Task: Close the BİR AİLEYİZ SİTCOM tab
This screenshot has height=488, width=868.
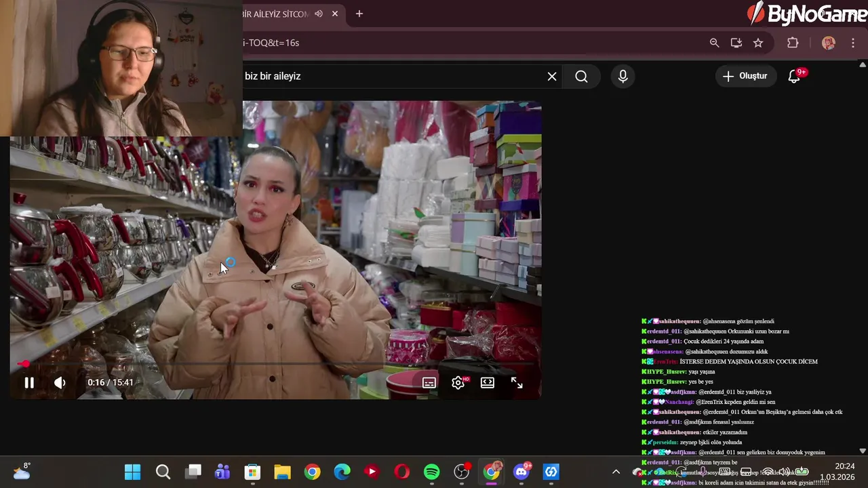Action: coord(335,14)
